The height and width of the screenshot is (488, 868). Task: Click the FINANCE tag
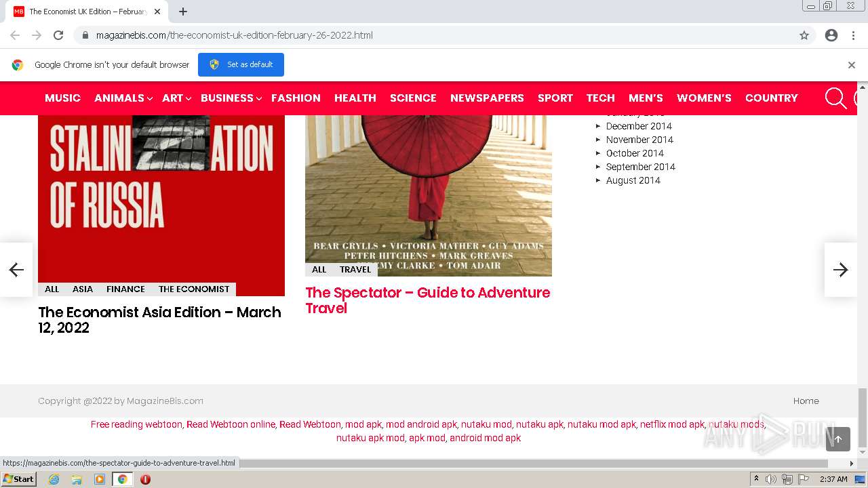click(x=125, y=289)
